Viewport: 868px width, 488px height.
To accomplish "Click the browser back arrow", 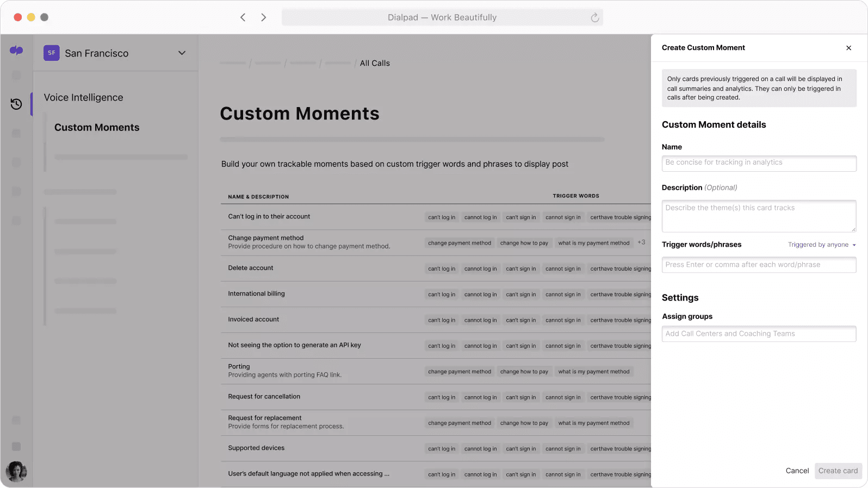I will pyautogui.click(x=243, y=17).
